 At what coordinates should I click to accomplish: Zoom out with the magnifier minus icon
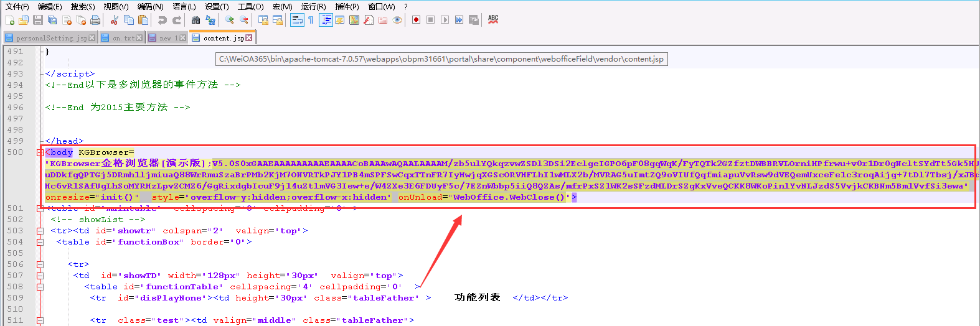244,20
